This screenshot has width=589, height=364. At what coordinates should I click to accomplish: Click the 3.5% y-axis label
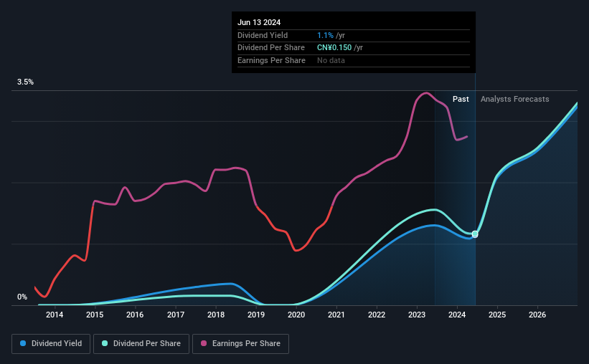click(25, 82)
